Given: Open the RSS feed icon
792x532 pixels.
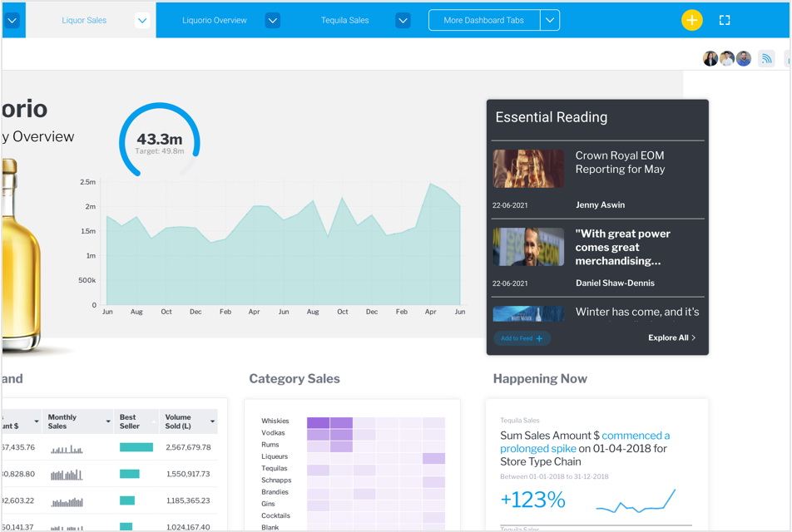Looking at the screenshot, I should click(x=766, y=59).
